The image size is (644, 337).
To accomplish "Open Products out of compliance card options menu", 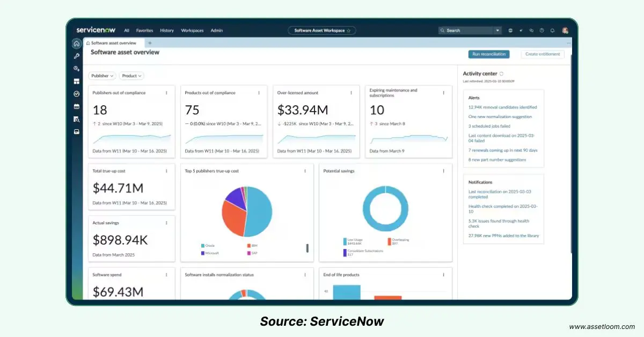I will pyautogui.click(x=259, y=93).
